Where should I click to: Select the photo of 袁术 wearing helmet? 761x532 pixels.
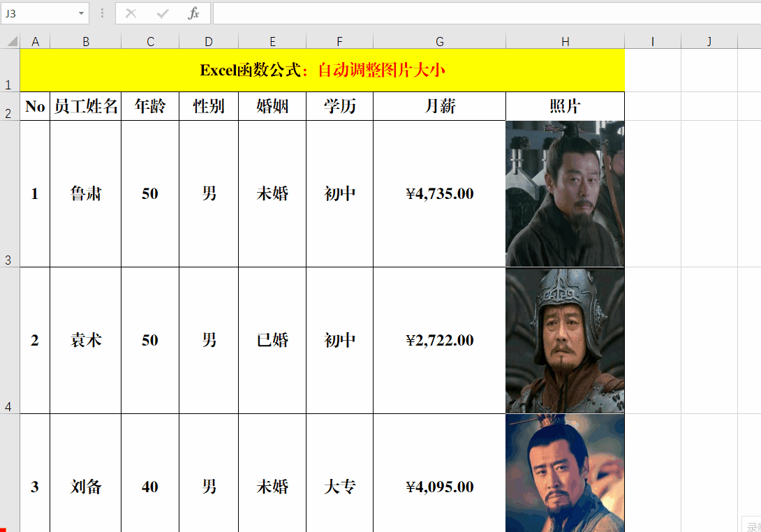pos(565,340)
